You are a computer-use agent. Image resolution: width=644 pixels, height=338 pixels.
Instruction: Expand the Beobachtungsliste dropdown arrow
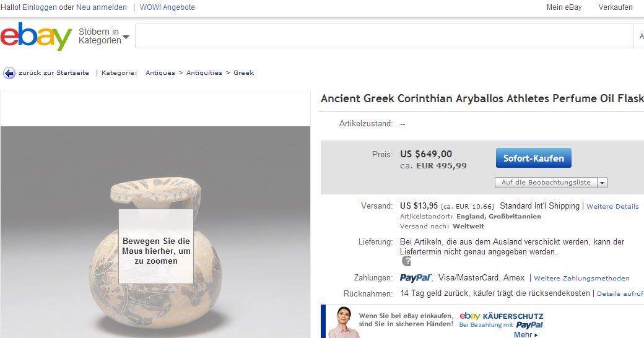tap(603, 183)
